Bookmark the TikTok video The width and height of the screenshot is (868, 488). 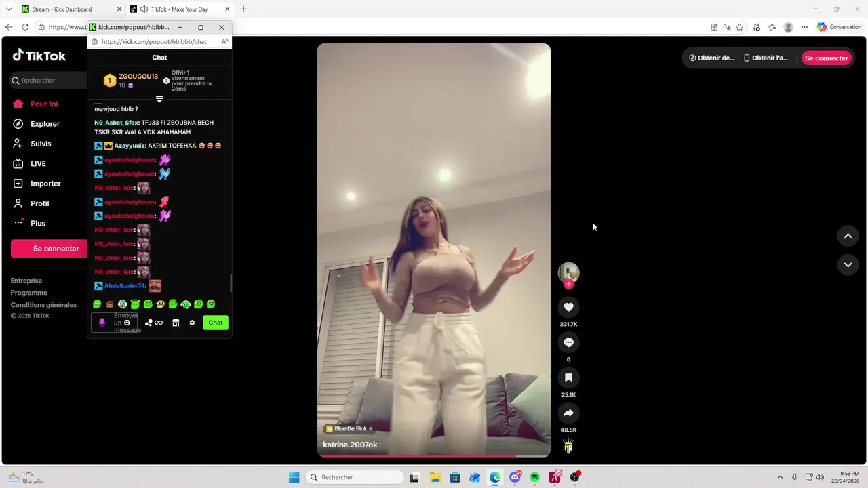pos(568,378)
